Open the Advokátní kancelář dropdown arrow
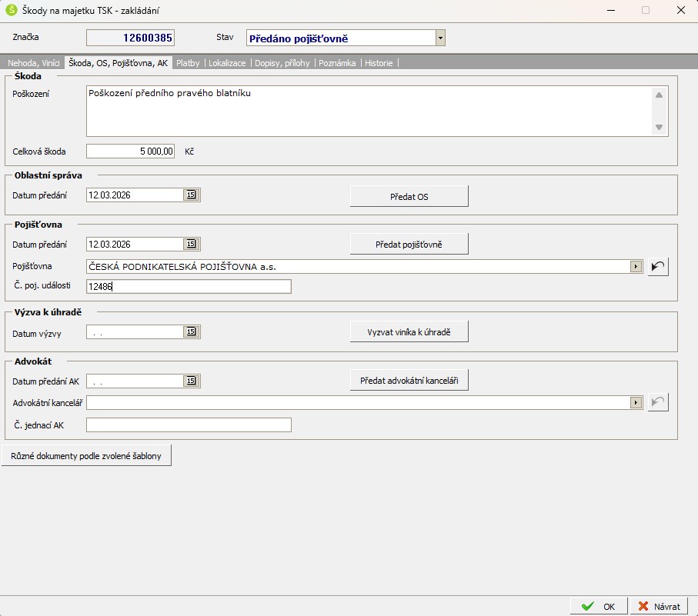Screen dimensions: 698x616 636,402
